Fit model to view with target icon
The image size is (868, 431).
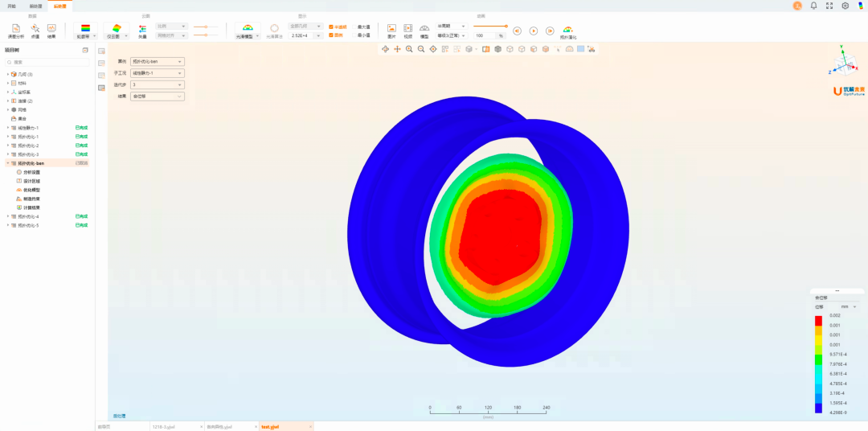[433, 49]
